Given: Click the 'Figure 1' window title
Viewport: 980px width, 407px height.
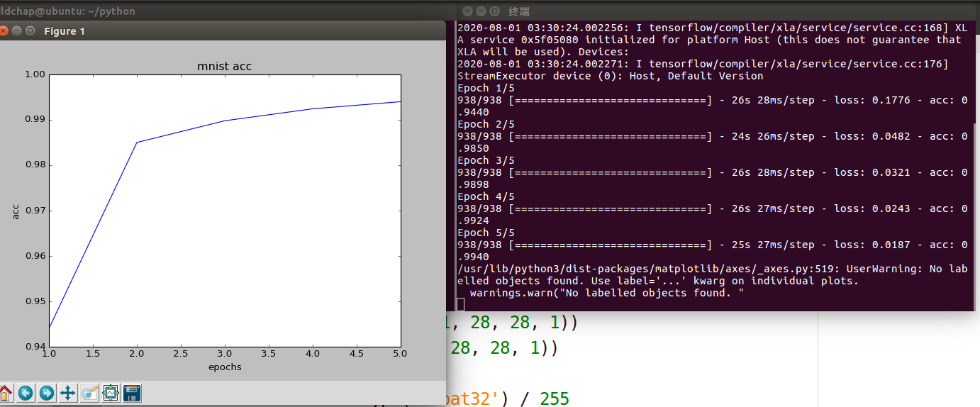Looking at the screenshot, I should [x=64, y=31].
